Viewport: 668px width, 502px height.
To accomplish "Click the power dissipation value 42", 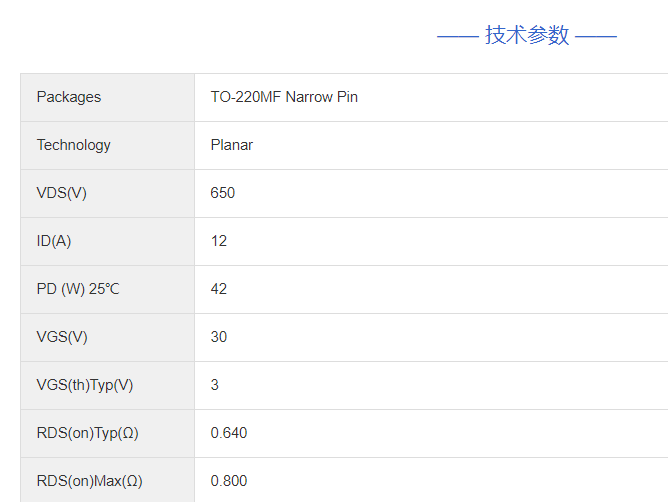I will click(x=219, y=289).
